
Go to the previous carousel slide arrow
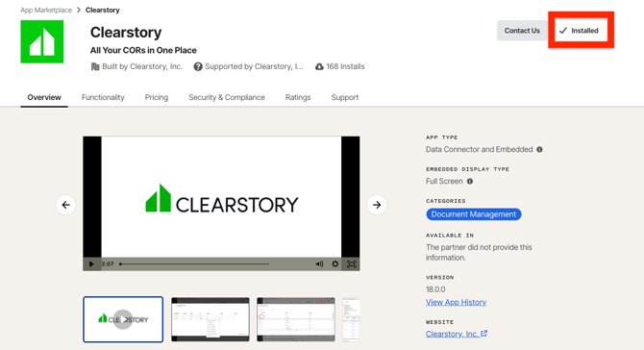coord(65,205)
